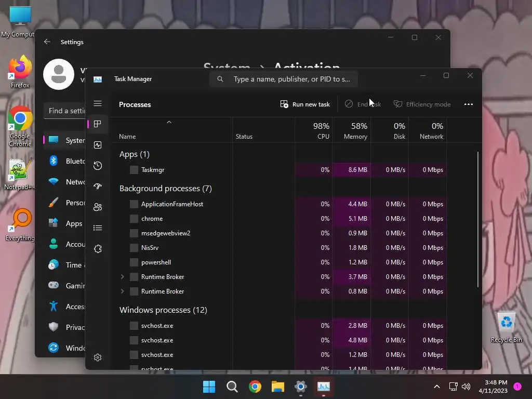
Task: Open Details page in Task Manager sidebar
Action: tap(98, 228)
